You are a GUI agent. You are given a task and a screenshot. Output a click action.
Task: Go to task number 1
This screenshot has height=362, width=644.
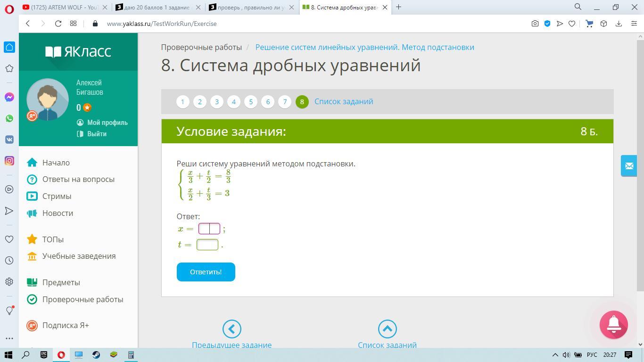(183, 101)
